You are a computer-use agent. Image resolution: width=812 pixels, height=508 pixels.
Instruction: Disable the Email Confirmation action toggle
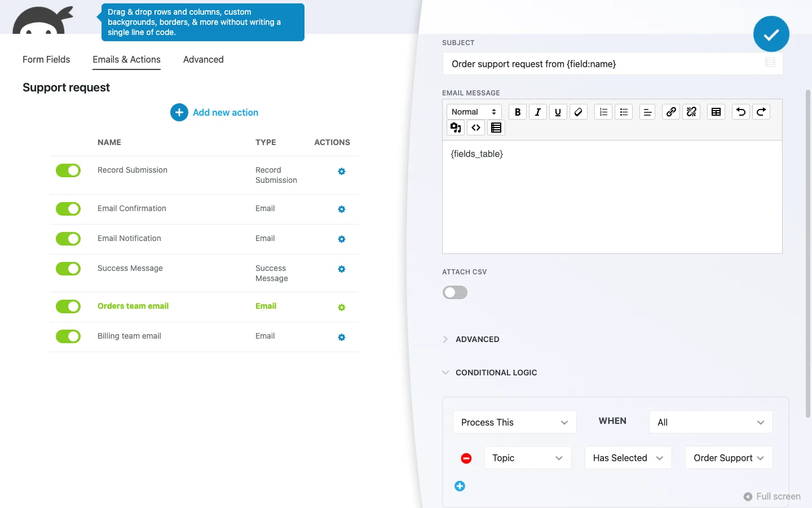pyautogui.click(x=68, y=209)
